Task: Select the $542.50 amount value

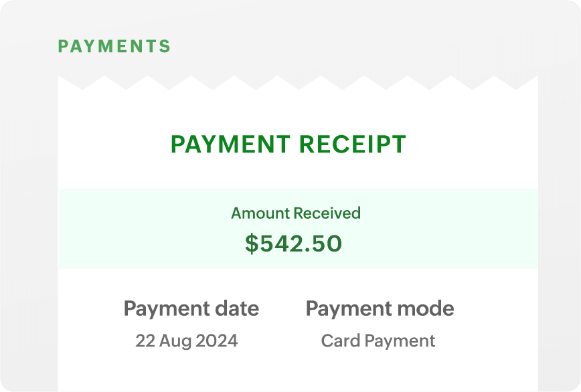Action: pyautogui.click(x=293, y=243)
